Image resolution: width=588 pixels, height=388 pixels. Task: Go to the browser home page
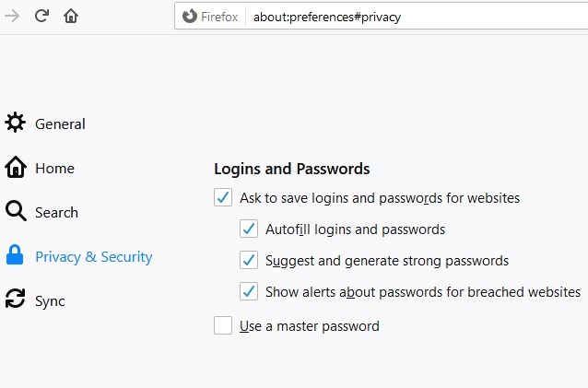coord(71,16)
